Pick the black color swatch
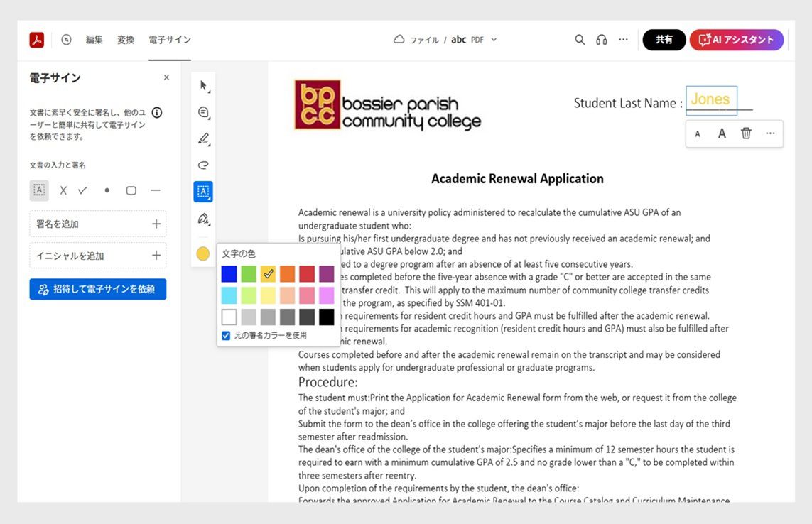The image size is (812, 524). click(x=326, y=317)
